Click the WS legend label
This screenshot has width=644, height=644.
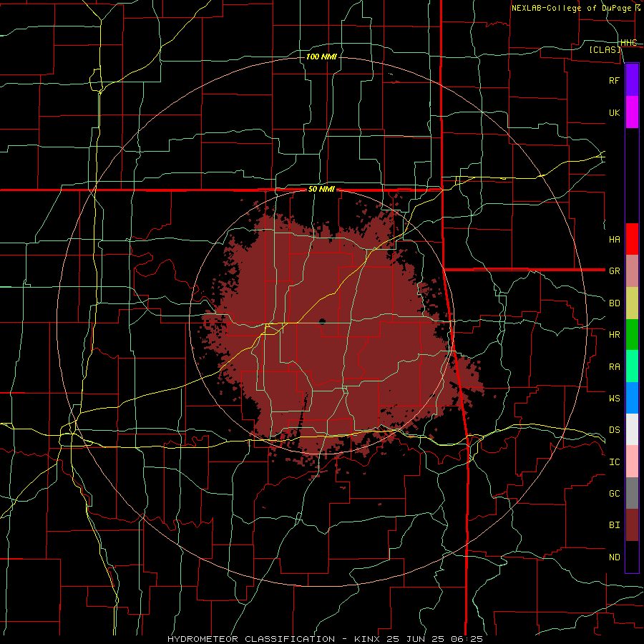tap(614, 398)
